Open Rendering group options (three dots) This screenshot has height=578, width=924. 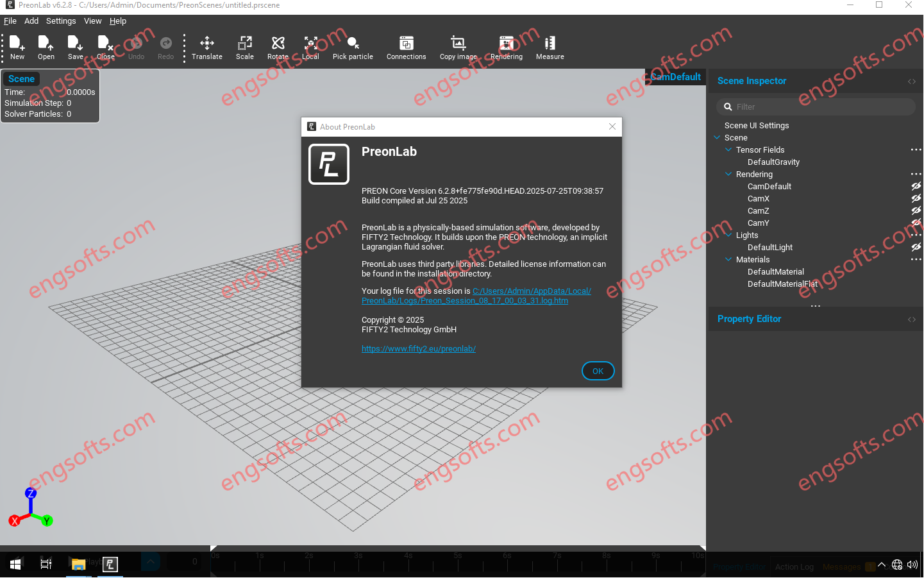click(x=916, y=174)
